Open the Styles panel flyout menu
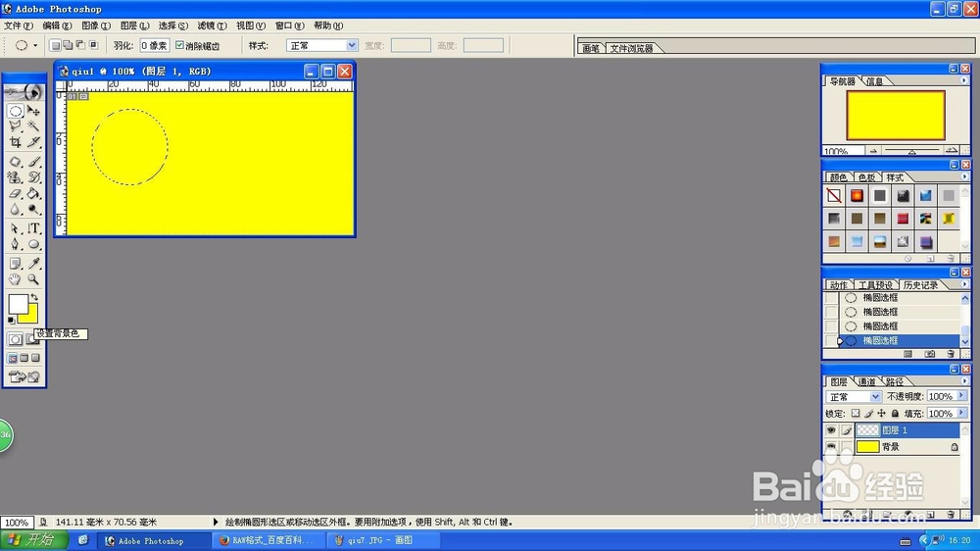This screenshot has height=551, width=980. tap(963, 177)
